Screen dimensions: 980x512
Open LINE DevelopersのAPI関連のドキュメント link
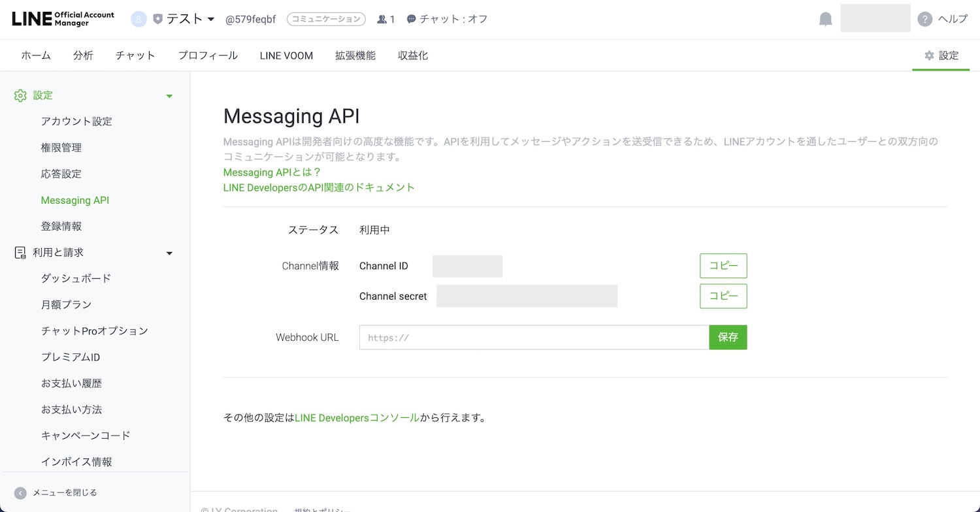click(x=319, y=187)
